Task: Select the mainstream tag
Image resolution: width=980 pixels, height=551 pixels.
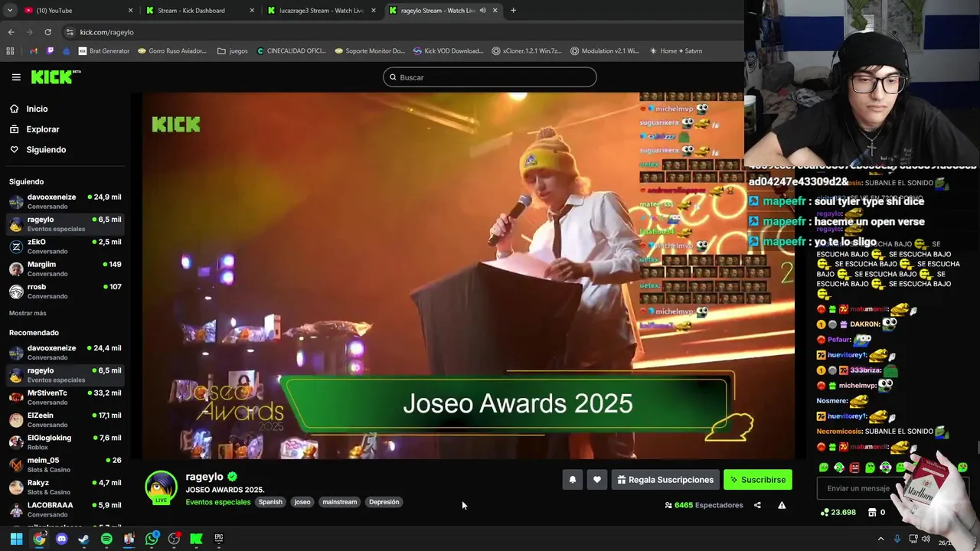Action: point(339,502)
